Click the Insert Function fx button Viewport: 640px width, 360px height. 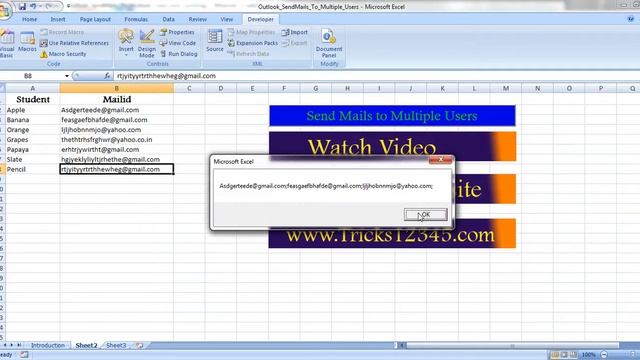point(107,76)
